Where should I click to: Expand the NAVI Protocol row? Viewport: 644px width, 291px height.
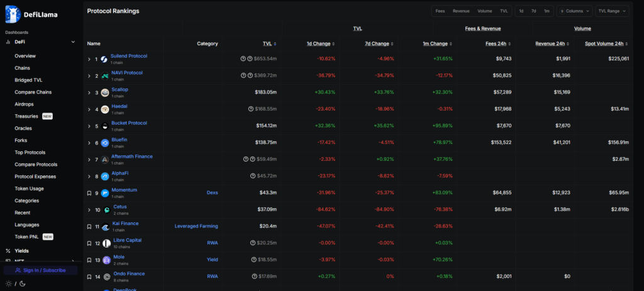[89, 76]
